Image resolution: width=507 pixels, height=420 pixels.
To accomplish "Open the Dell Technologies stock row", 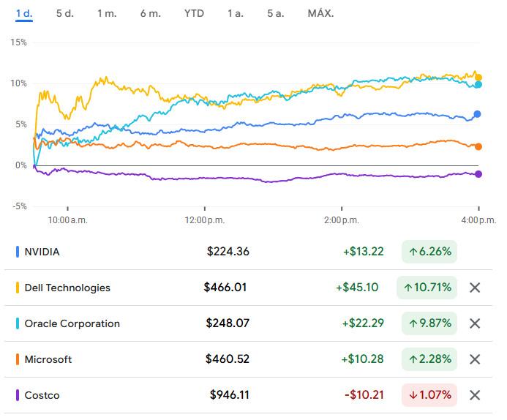I will coord(248,288).
